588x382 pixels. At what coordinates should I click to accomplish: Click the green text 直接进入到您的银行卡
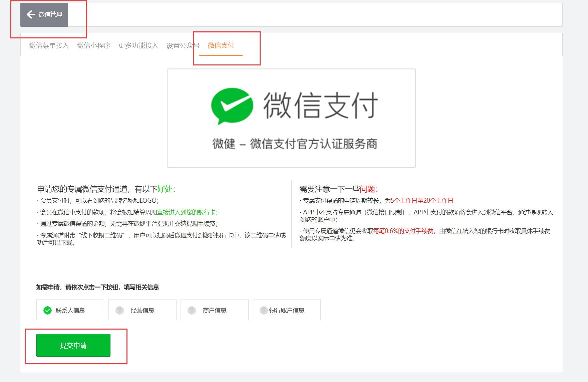tap(186, 212)
